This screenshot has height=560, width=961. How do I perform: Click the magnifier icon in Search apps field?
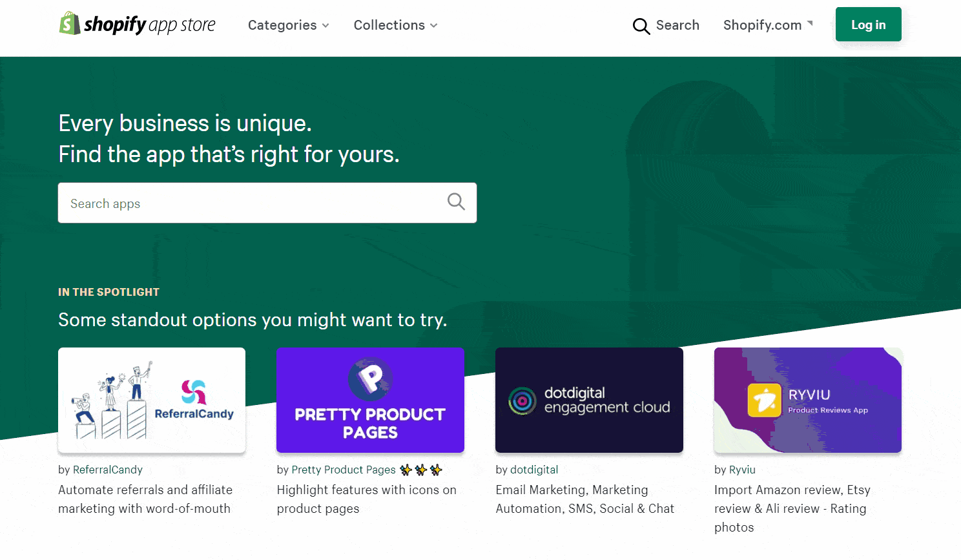[x=456, y=202]
